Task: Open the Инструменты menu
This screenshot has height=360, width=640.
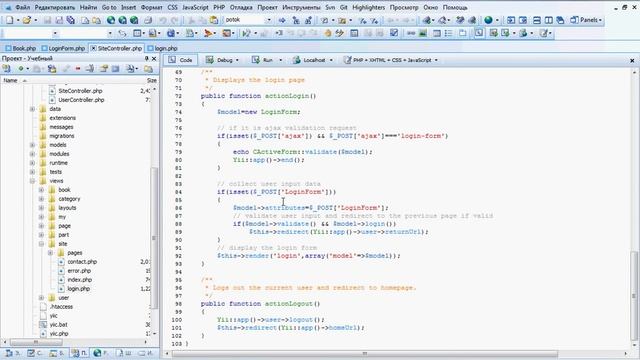Action: (x=301, y=7)
